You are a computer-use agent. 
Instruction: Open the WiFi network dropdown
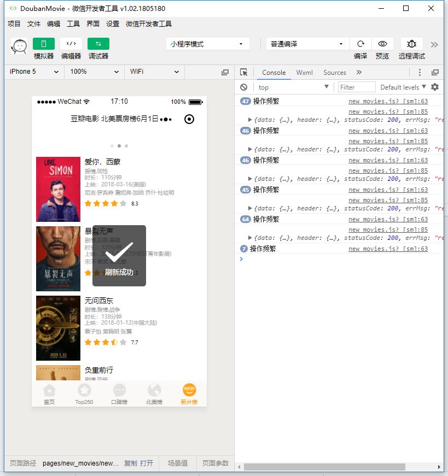click(154, 72)
